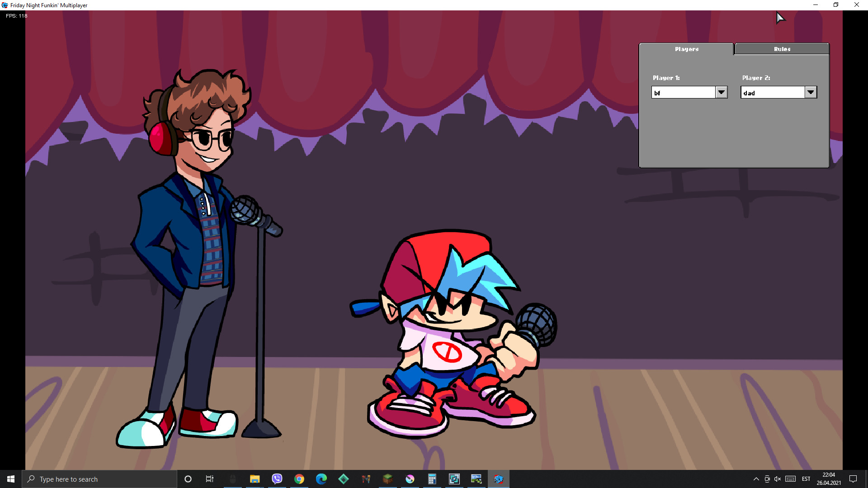
Task: Open the Minecraft grass block icon
Action: pyautogui.click(x=387, y=479)
